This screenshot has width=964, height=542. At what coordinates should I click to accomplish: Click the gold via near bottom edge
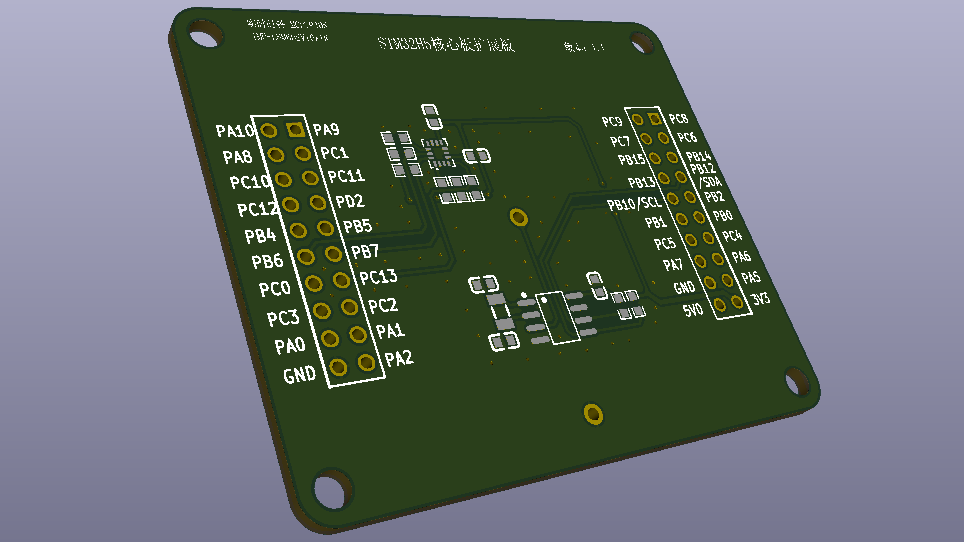point(593,413)
